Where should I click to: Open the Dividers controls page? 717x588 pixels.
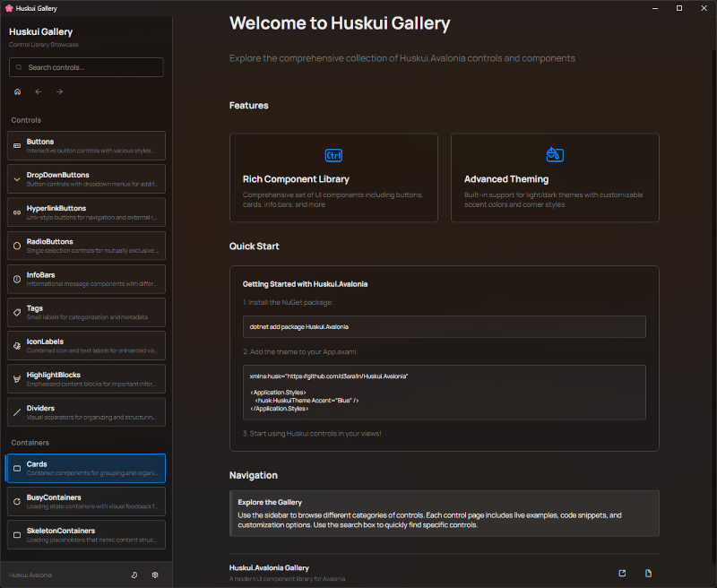86,412
